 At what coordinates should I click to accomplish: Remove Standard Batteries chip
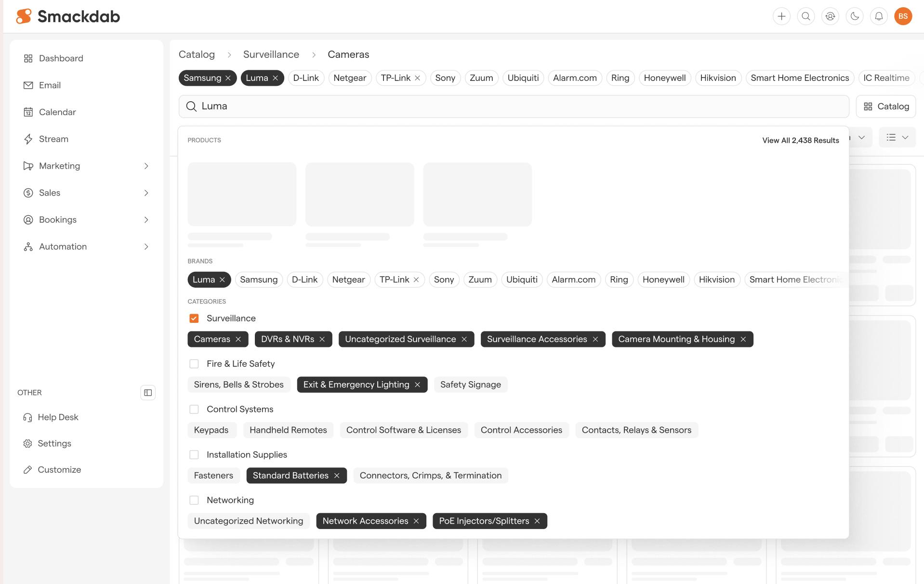click(337, 476)
